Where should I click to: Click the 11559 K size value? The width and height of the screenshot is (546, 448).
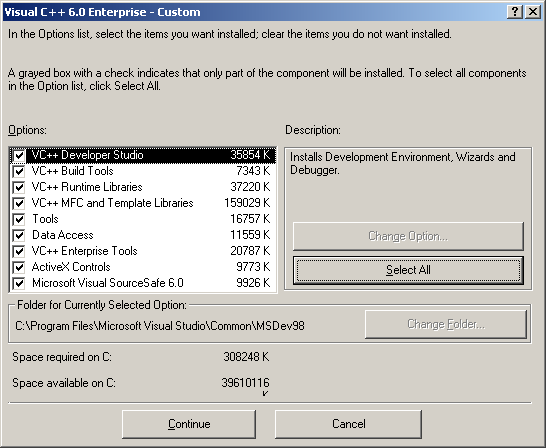[x=250, y=235]
